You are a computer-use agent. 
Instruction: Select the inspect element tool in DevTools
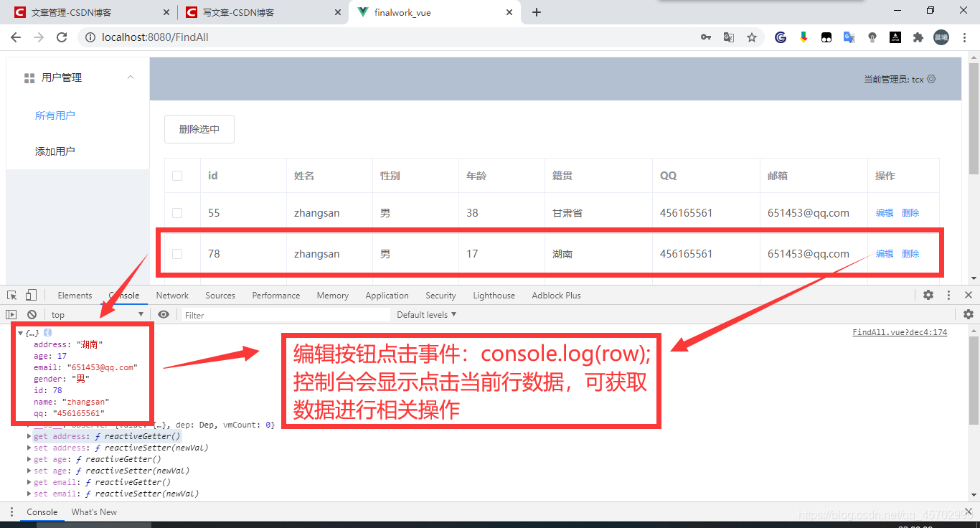coord(12,295)
